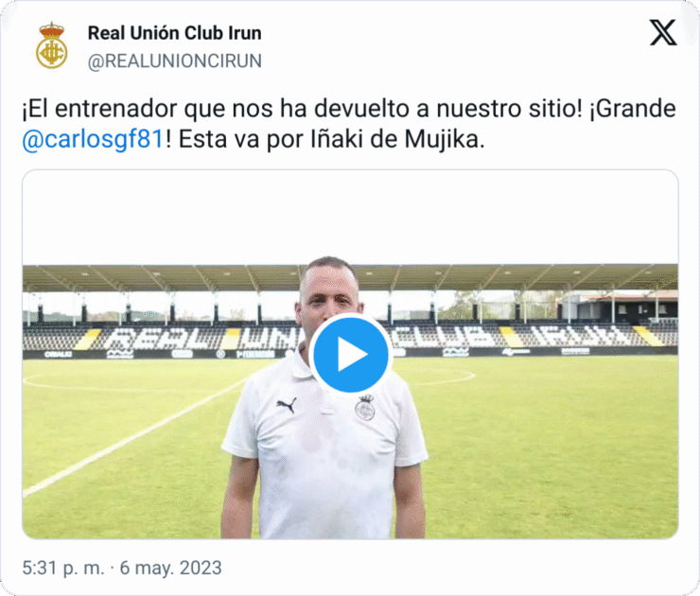This screenshot has height=596, width=700.
Task: Play the embedded video
Action: (350, 355)
